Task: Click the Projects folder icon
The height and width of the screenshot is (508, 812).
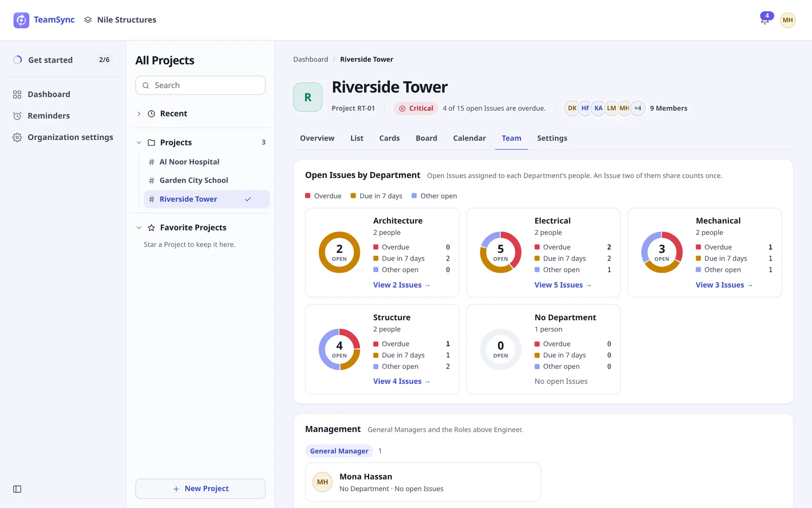Action: point(152,143)
